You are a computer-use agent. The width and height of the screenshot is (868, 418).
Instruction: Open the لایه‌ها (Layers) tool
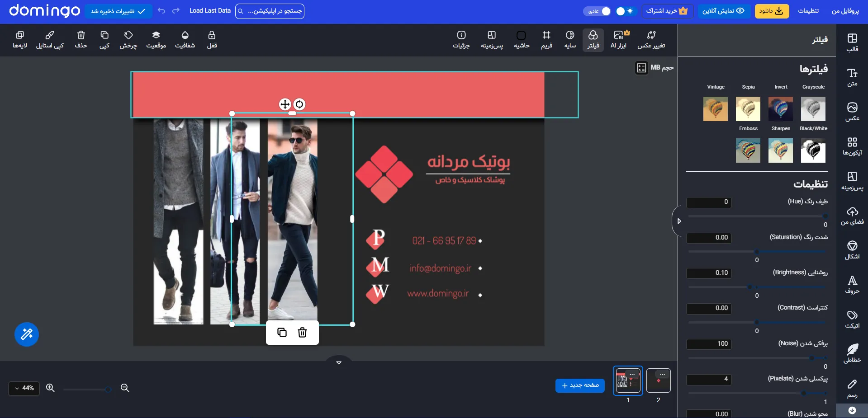click(20, 40)
